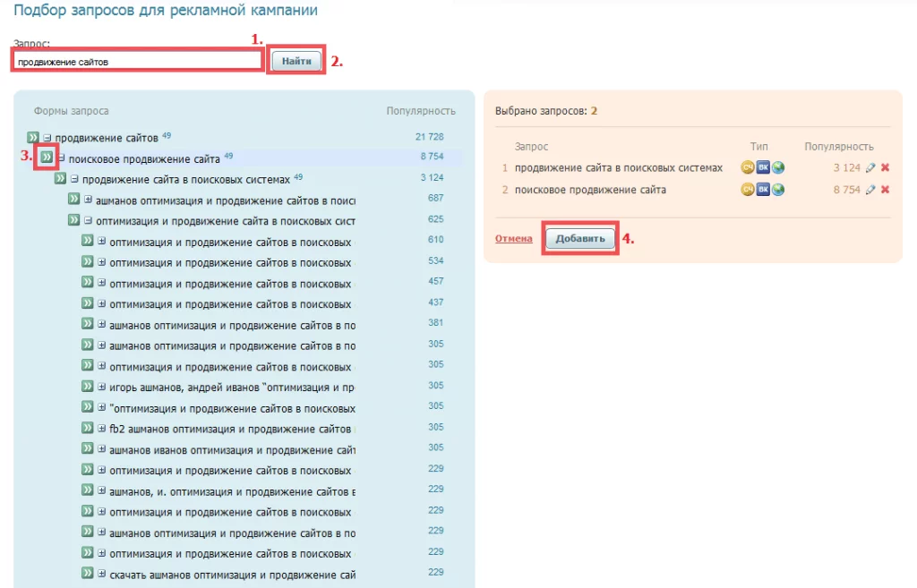Click the blue ВК type icon in row 2
Screen dimensions: 917x588
coord(763,190)
